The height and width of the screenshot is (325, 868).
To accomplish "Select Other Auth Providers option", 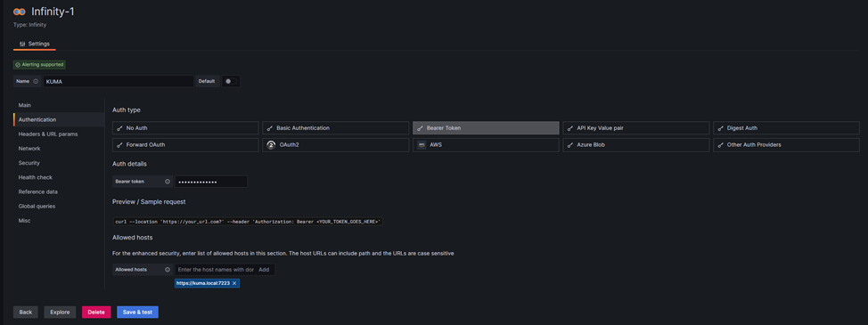I will [x=786, y=145].
